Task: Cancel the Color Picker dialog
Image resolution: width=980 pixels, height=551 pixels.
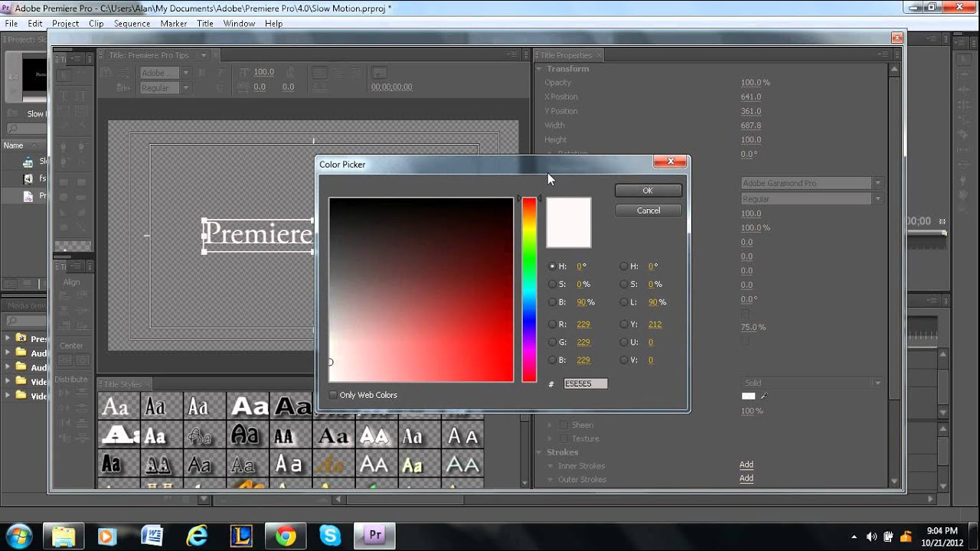Action: (648, 210)
